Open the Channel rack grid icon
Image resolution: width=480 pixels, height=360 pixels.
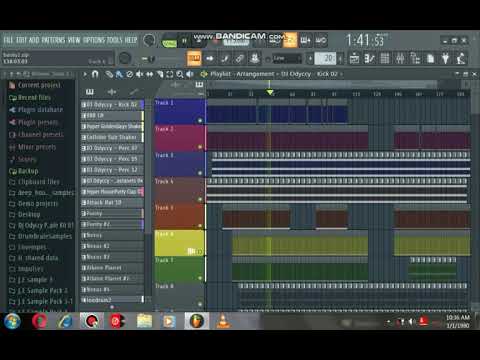385,59
